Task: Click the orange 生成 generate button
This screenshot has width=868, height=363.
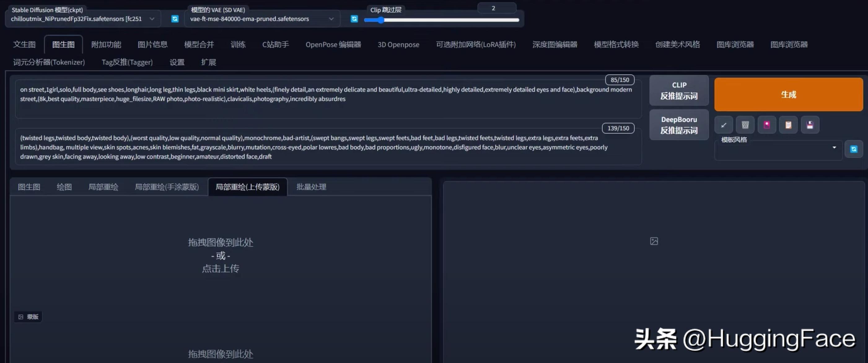Action: [x=788, y=94]
